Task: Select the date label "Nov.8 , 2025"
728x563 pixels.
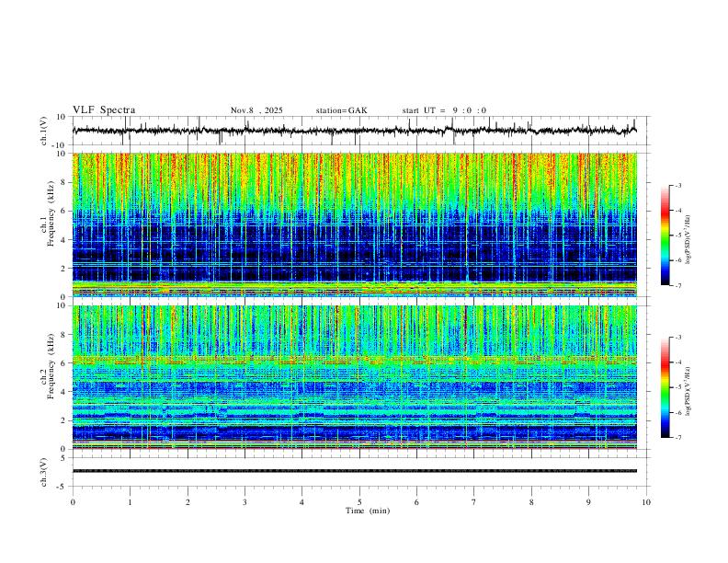Action: [256, 110]
